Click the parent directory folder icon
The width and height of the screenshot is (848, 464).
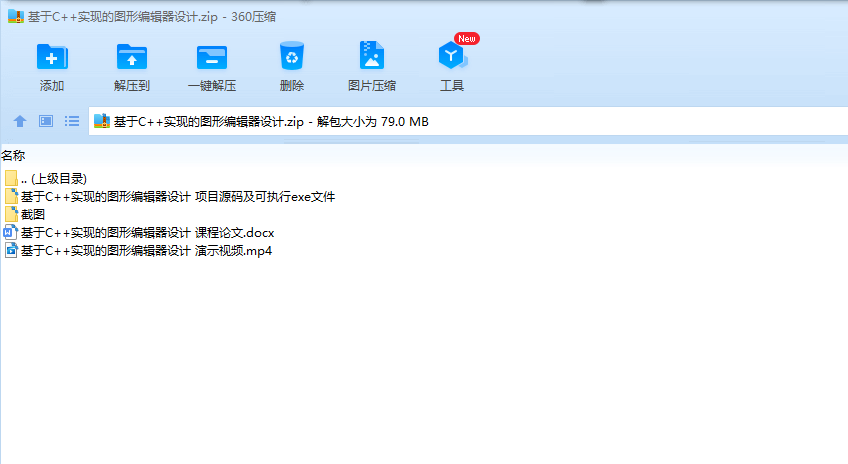pos(11,178)
